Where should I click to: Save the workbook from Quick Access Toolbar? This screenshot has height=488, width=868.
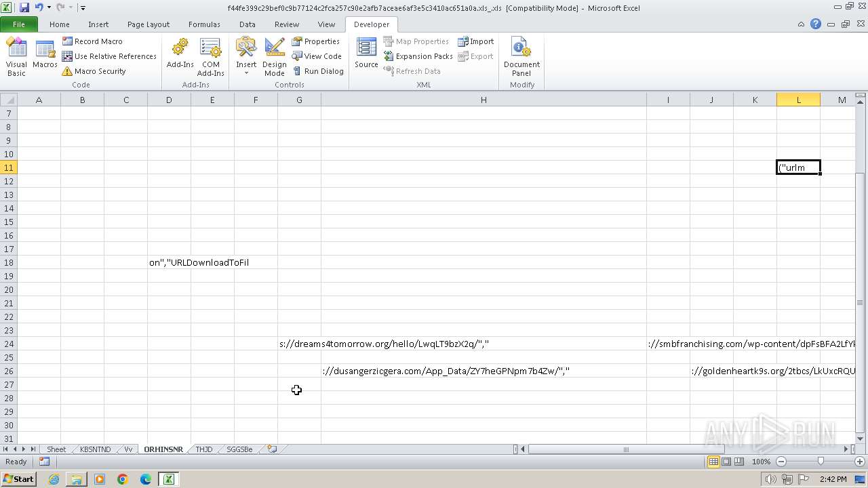(x=24, y=7)
